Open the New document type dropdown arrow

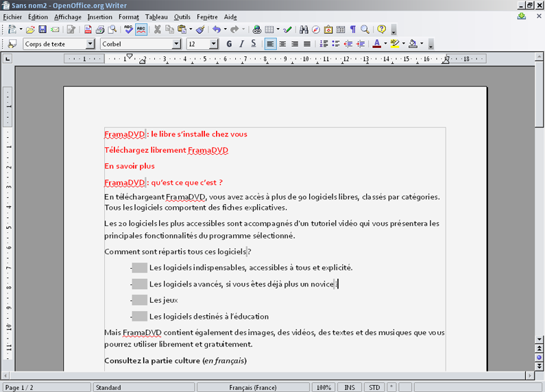pyautogui.click(x=21, y=29)
